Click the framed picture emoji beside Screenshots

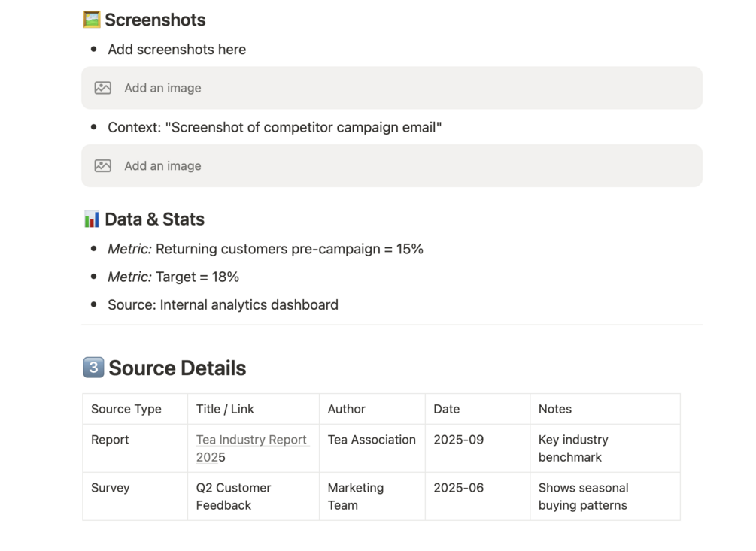(92, 20)
